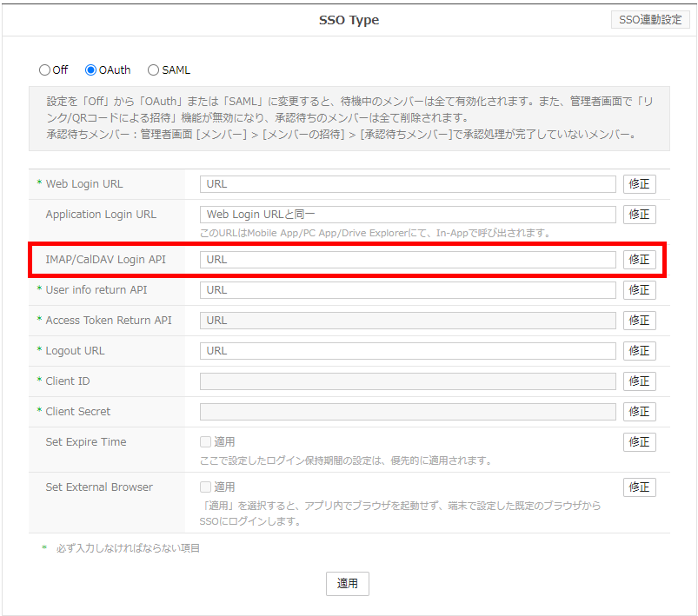The width and height of the screenshot is (698, 616).
Task: Click 修正 for IMAP/CalDAV Login API
Action: (x=639, y=260)
